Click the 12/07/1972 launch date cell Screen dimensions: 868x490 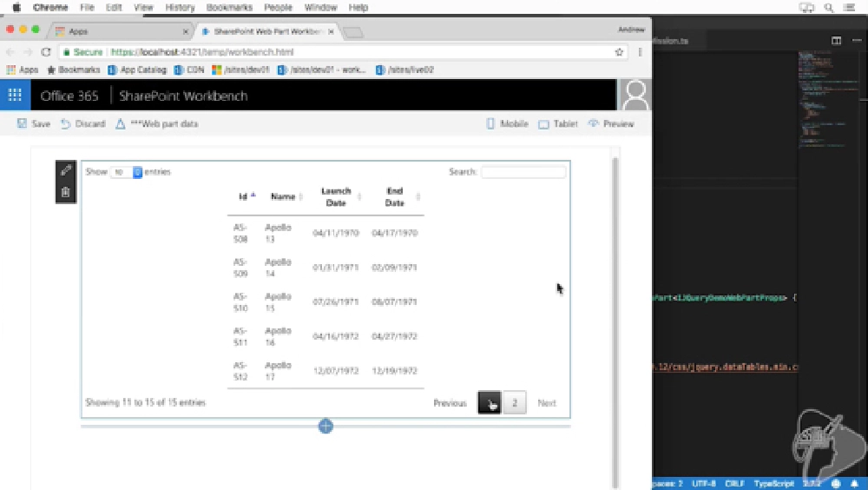click(336, 371)
